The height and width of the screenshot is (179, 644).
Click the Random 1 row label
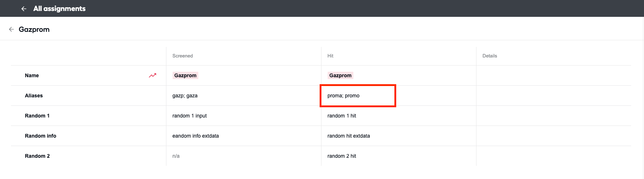pyautogui.click(x=37, y=116)
